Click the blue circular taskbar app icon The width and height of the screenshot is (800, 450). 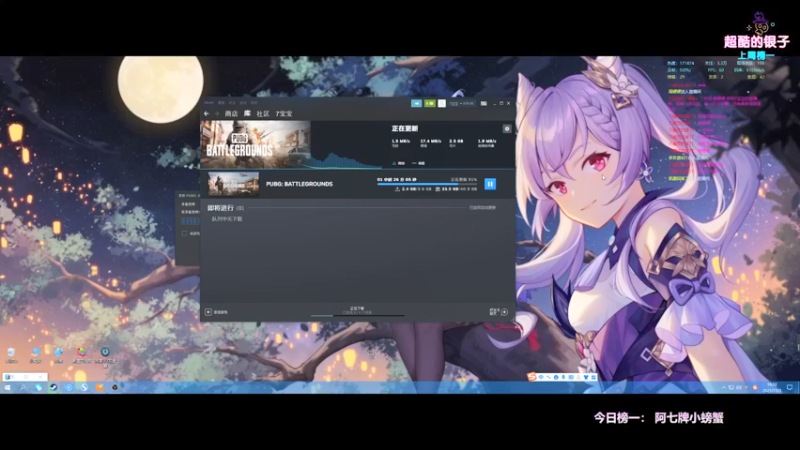68,388
